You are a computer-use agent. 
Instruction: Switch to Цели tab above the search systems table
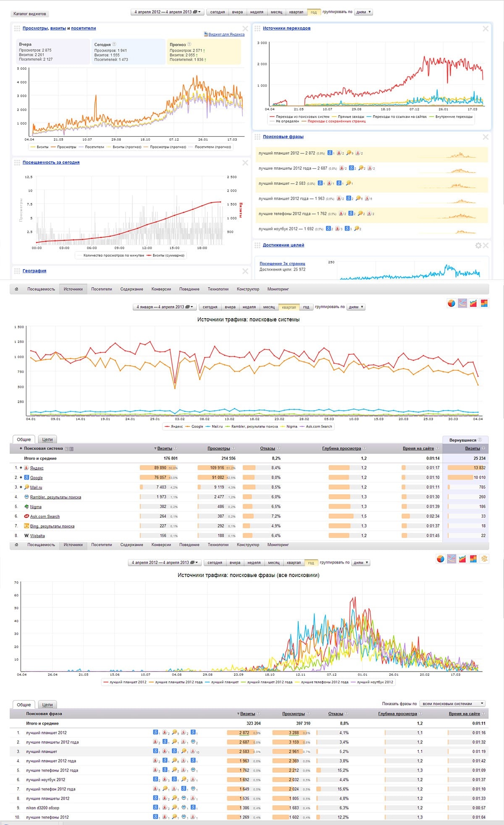47,440
